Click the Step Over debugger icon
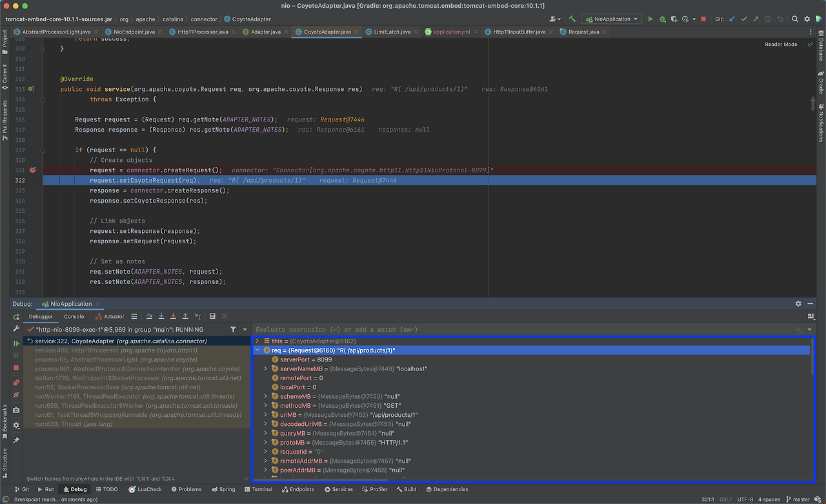Viewport: 826px width, 504px height. tap(149, 316)
